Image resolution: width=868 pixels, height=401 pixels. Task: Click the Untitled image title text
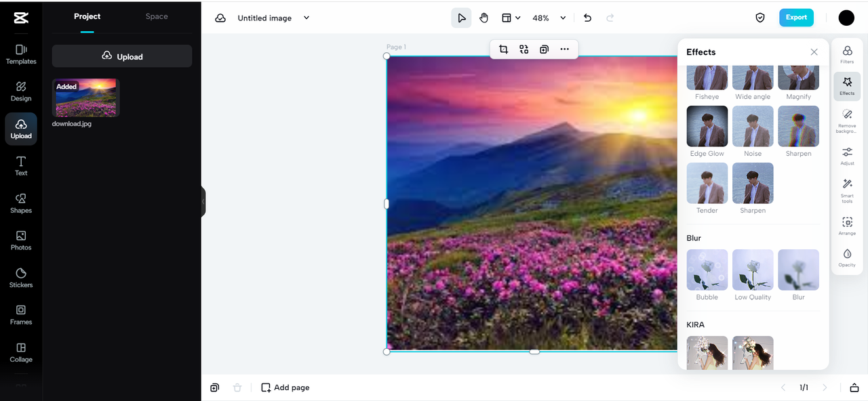point(264,18)
